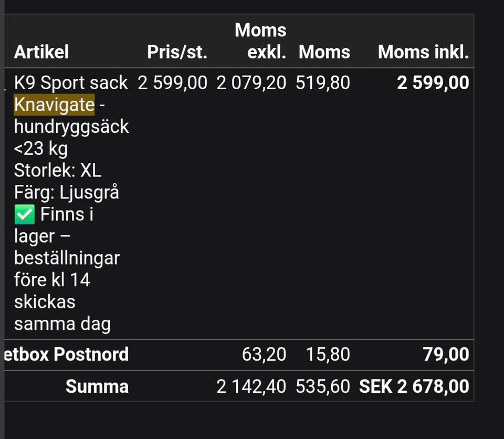
Task: Select the Storlek: XL text
Action: click(58, 170)
